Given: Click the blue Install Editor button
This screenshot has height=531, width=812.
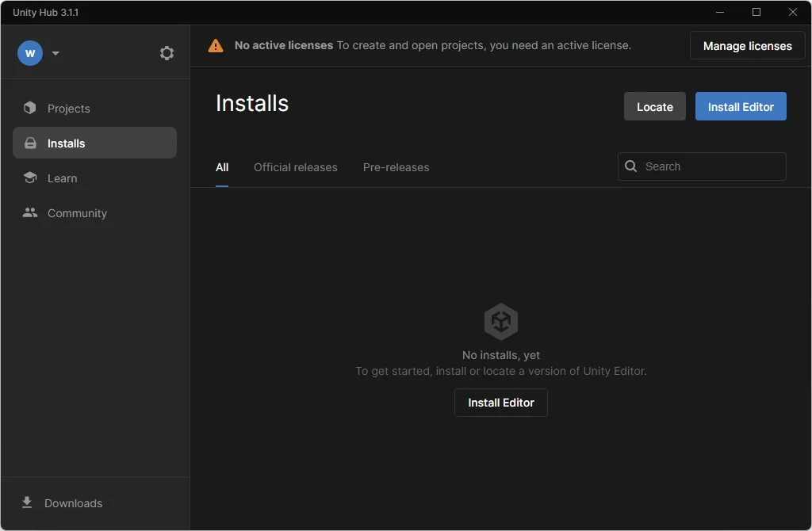Looking at the screenshot, I should point(741,106).
